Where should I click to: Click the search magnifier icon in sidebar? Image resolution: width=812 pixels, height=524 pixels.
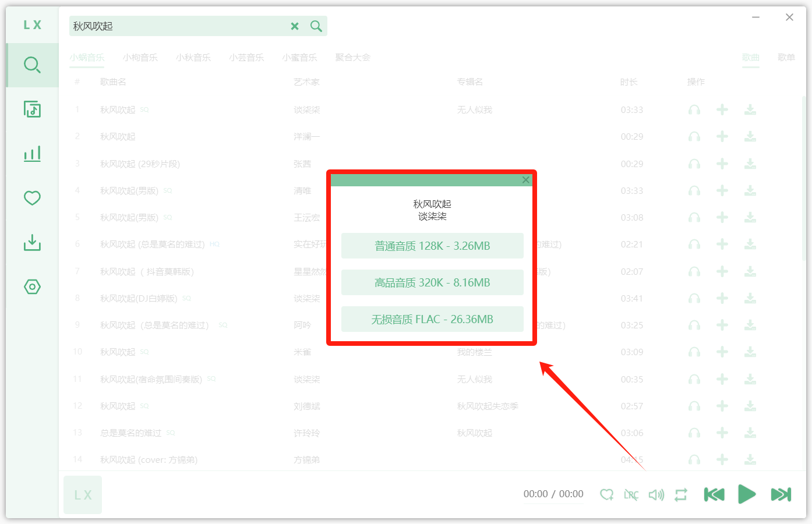point(32,65)
